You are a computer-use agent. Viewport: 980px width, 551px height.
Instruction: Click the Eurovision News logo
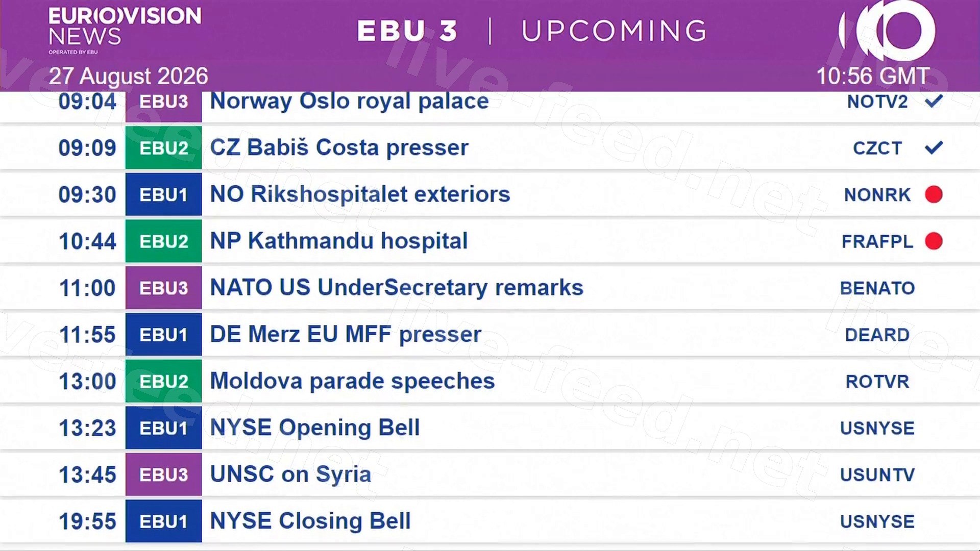click(125, 30)
